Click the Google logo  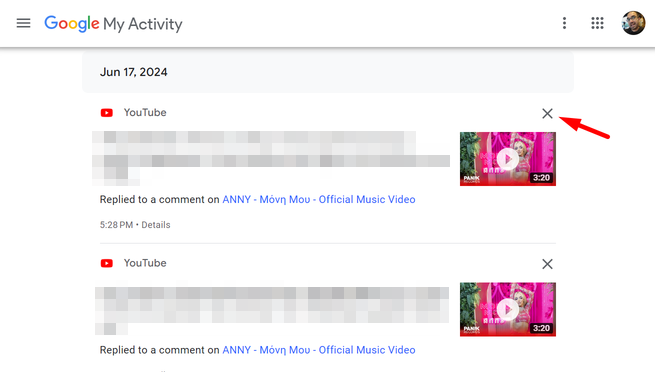[x=72, y=24]
